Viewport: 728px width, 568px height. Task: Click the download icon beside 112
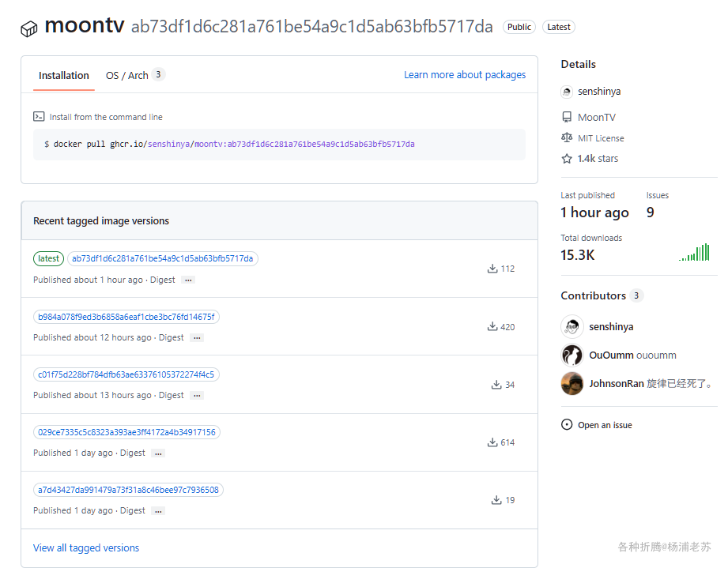click(x=492, y=269)
